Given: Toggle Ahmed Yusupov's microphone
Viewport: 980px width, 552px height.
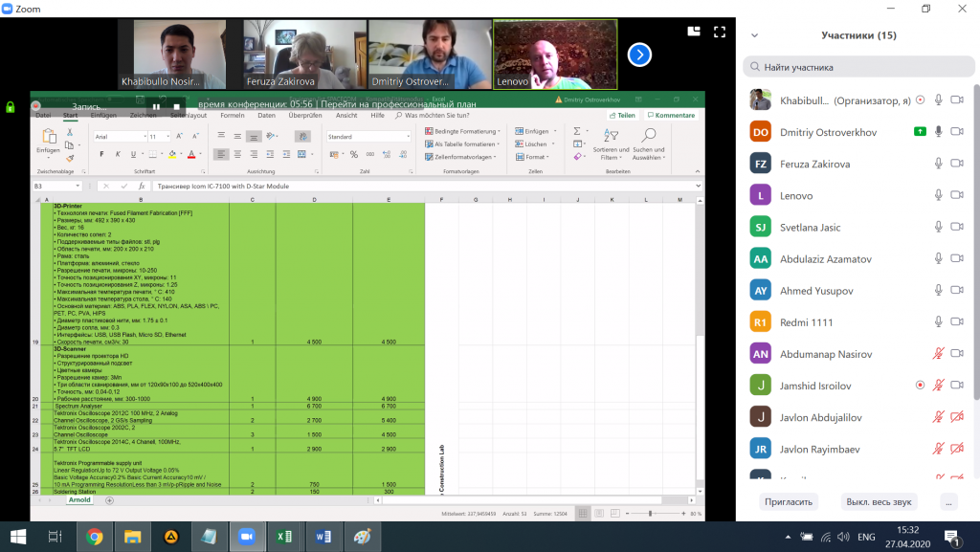Looking at the screenshot, I should [938, 291].
